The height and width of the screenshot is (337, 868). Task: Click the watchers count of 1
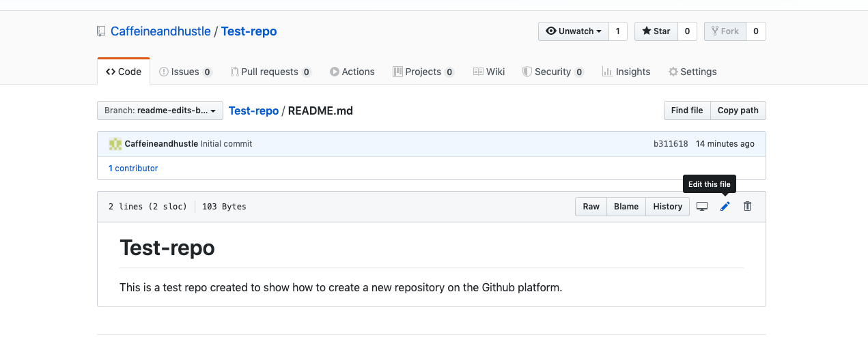point(617,31)
